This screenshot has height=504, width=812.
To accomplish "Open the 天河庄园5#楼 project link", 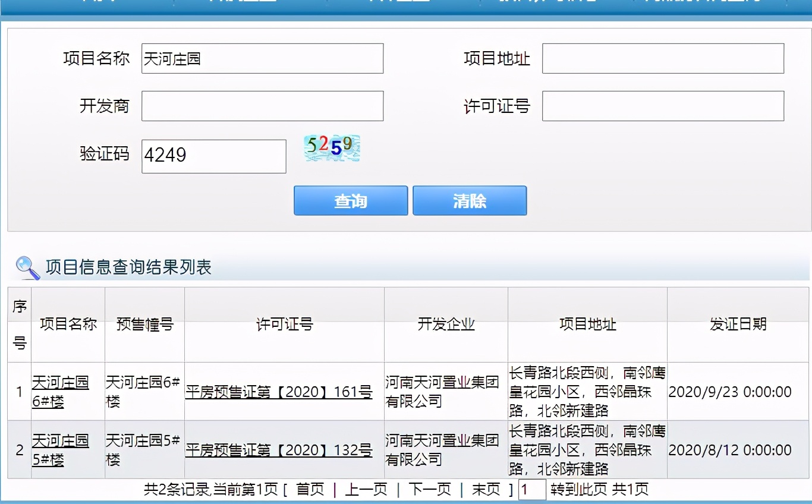I will pos(60,450).
